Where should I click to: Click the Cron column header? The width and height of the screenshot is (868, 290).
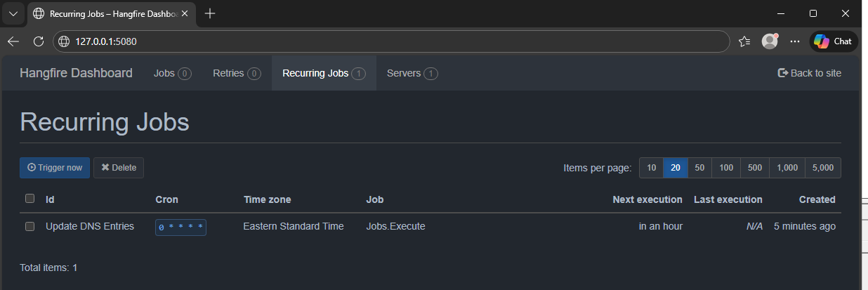[166, 199]
